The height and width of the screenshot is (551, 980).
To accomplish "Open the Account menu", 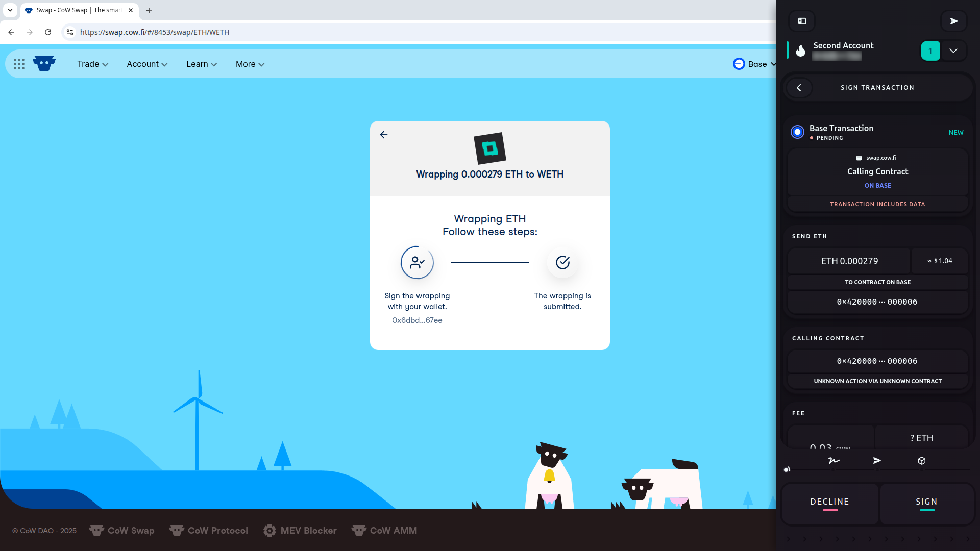I will [x=147, y=64].
